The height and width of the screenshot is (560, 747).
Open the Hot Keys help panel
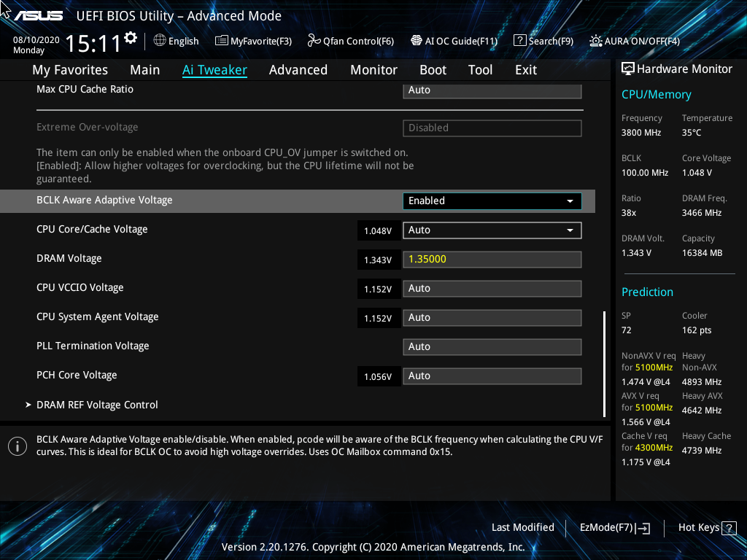point(699,527)
